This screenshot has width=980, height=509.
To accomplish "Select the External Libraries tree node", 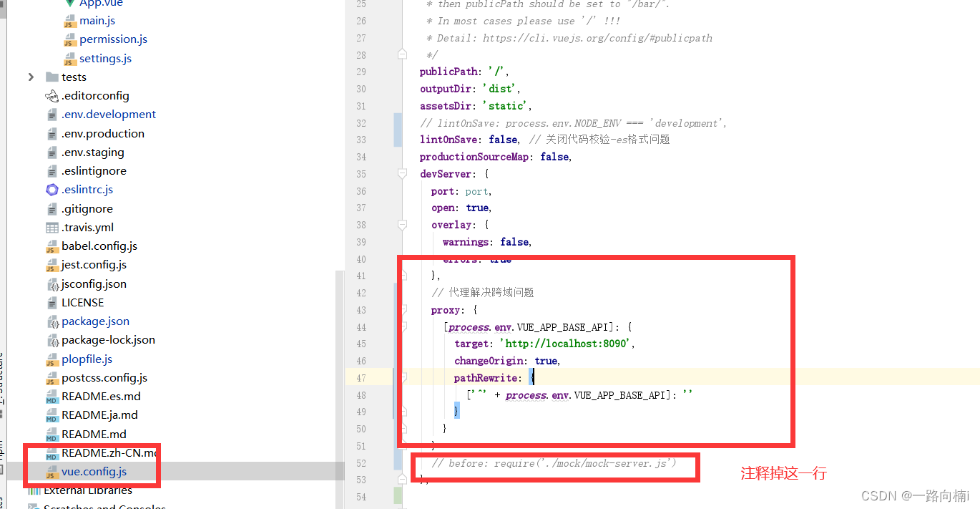I will point(88,490).
